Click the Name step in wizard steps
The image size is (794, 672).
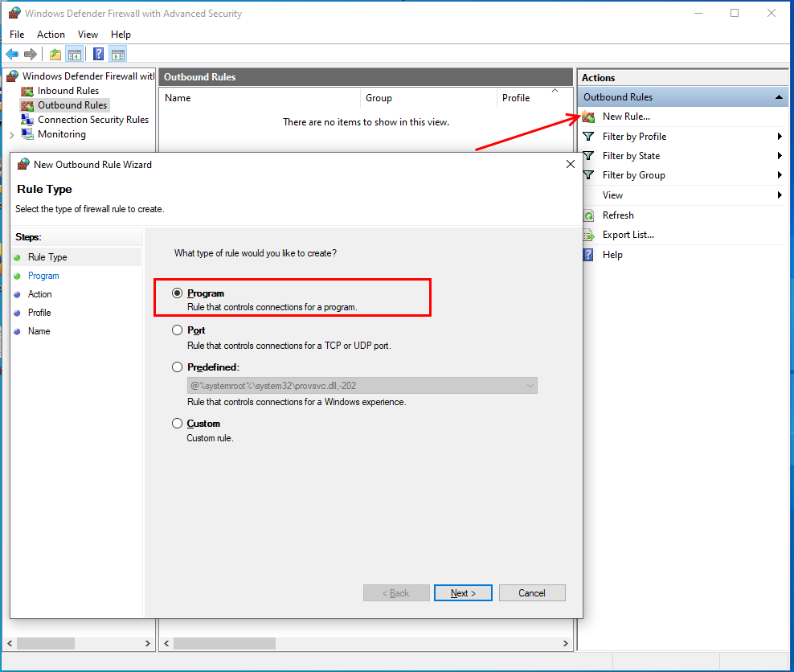point(39,331)
